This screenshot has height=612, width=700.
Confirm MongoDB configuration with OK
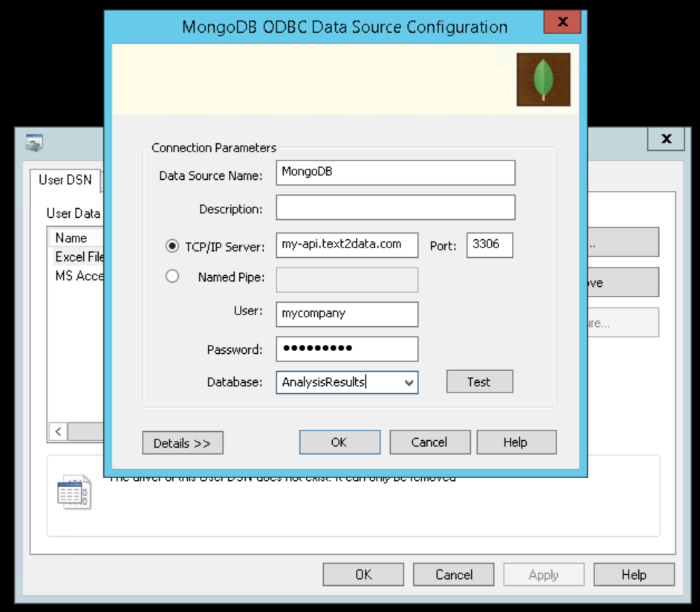click(x=340, y=442)
